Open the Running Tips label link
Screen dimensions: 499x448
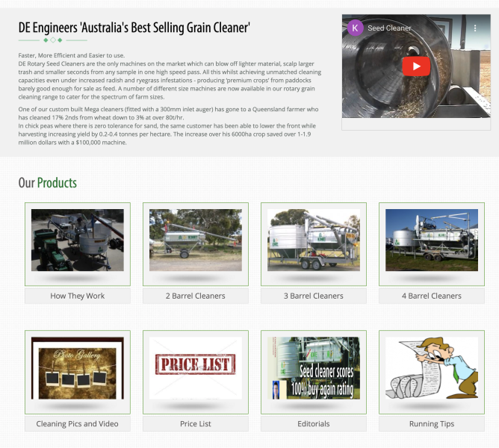pos(432,423)
